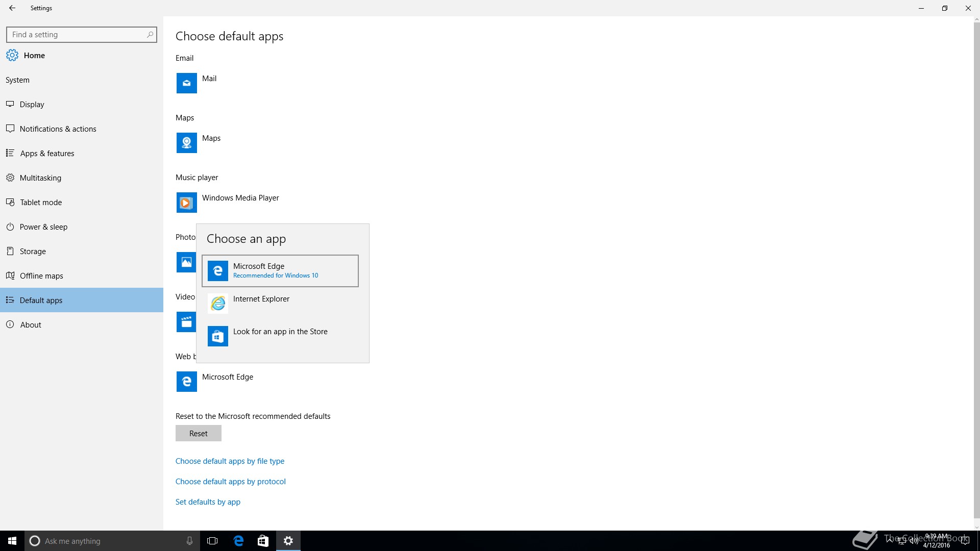
Task: Click the About info icon in sidebar
Action: click(10, 324)
